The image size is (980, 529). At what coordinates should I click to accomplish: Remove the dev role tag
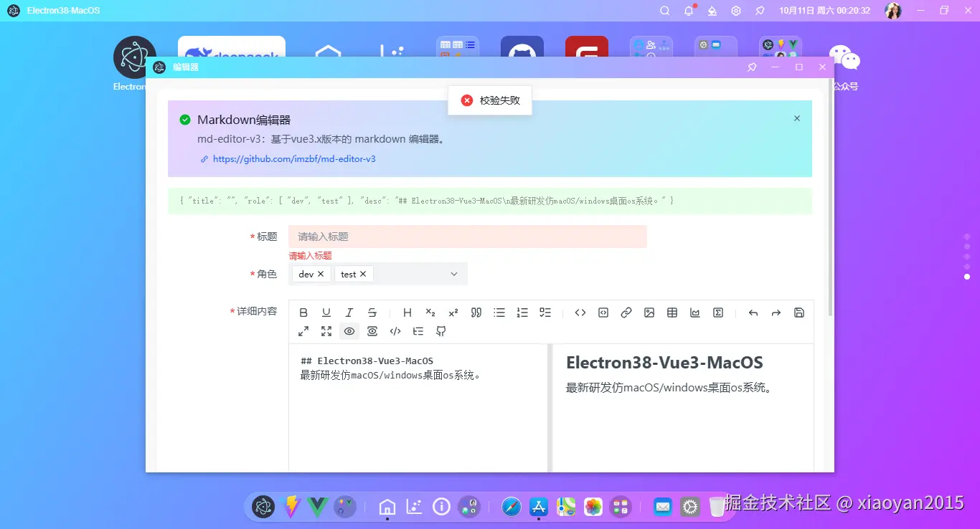[321, 274]
